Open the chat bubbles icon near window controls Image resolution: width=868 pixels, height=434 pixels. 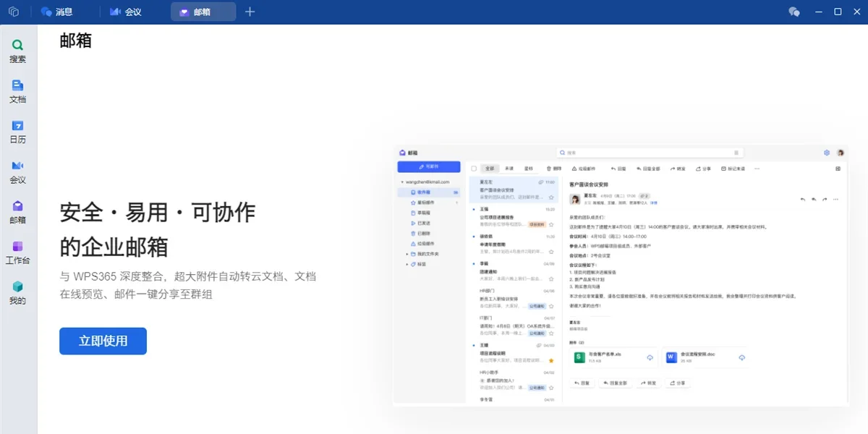coord(794,12)
